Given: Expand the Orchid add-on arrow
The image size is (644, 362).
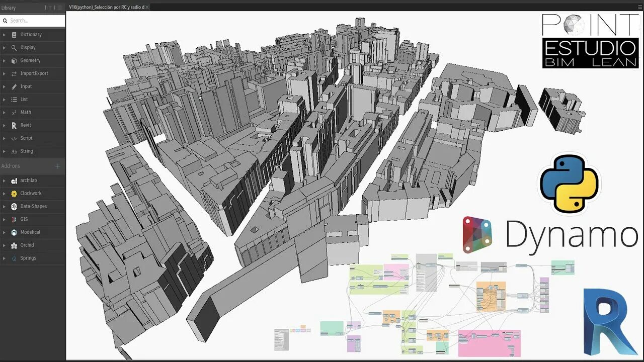Looking at the screenshot, I should [x=4, y=245].
